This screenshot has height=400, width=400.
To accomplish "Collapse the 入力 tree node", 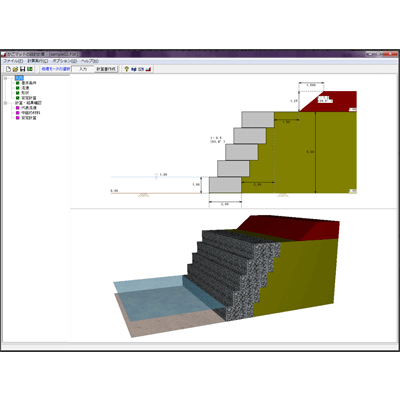I will click(6, 78).
